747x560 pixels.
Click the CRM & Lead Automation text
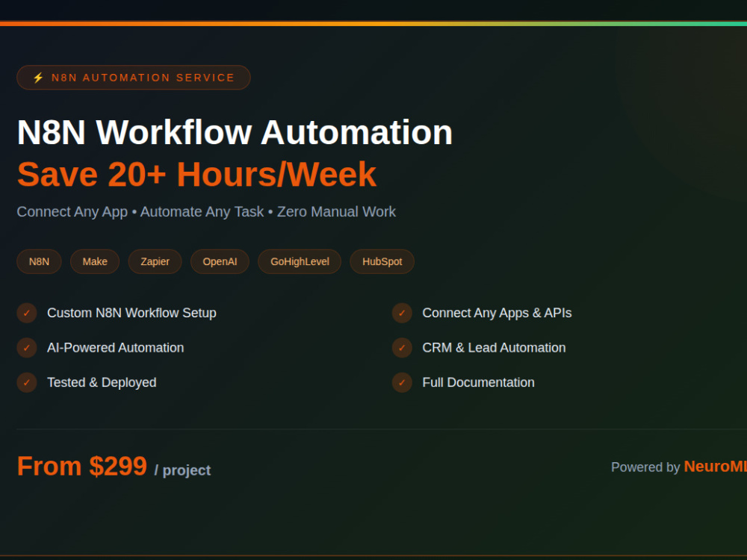click(x=494, y=348)
